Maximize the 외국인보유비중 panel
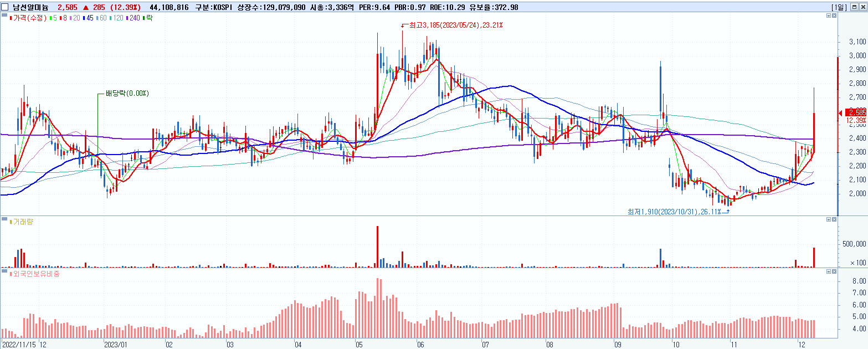 829,271
